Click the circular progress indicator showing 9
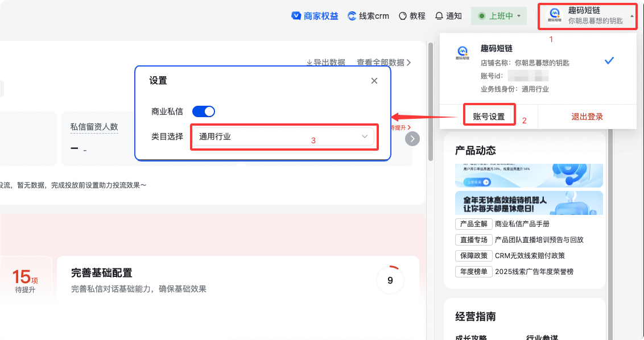This screenshot has height=340, width=644. point(390,280)
